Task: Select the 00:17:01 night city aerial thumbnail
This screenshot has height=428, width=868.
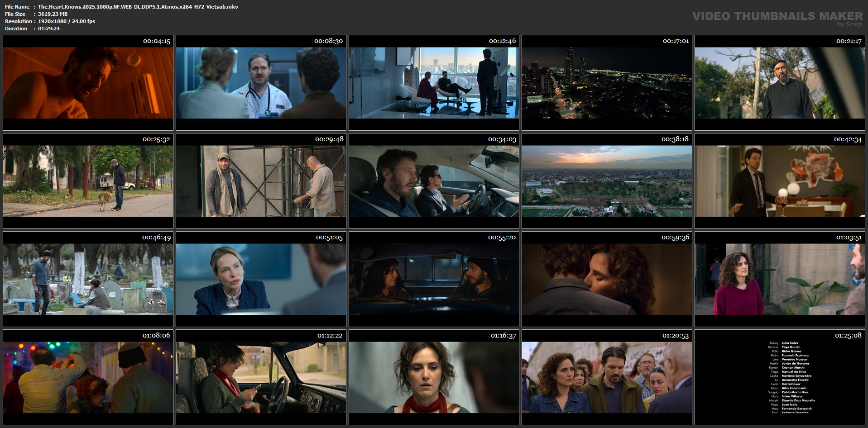Action: [x=607, y=83]
